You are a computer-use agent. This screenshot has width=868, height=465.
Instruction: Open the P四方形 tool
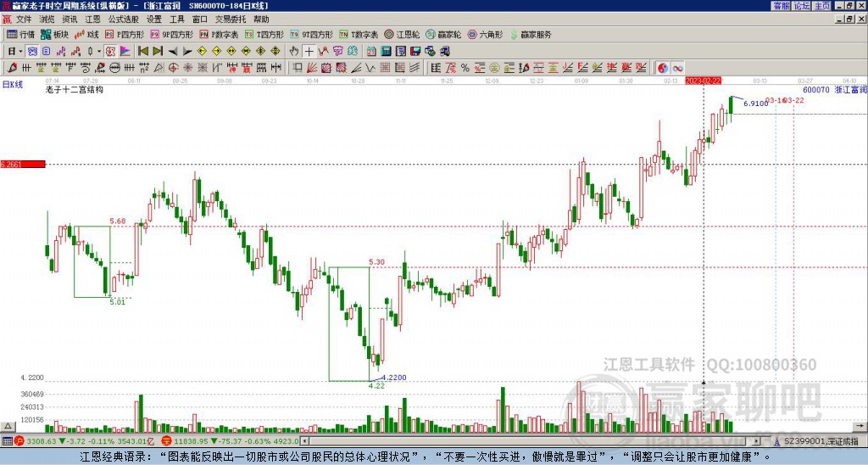(125, 34)
